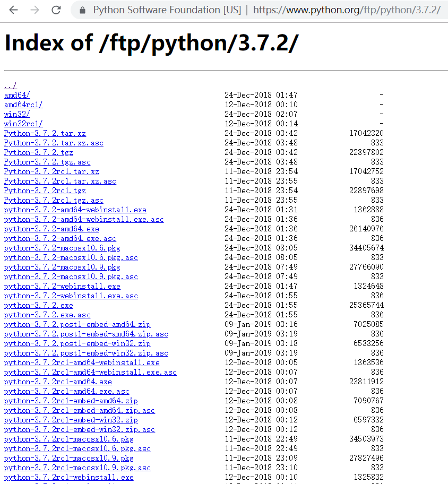
Task: Select file size value 25365744
Action: click(x=366, y=305)
